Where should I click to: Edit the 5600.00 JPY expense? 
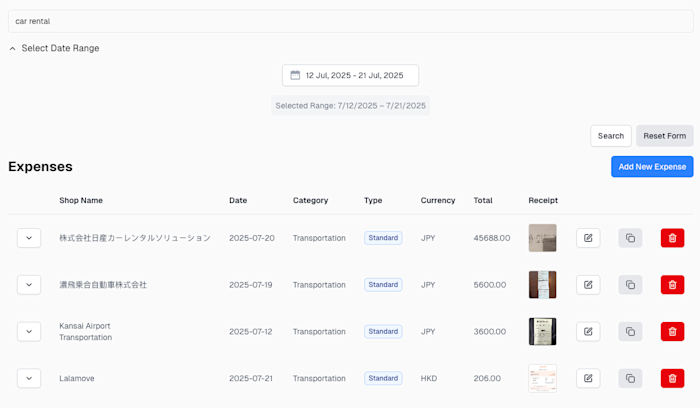click(x=588, y=284)
